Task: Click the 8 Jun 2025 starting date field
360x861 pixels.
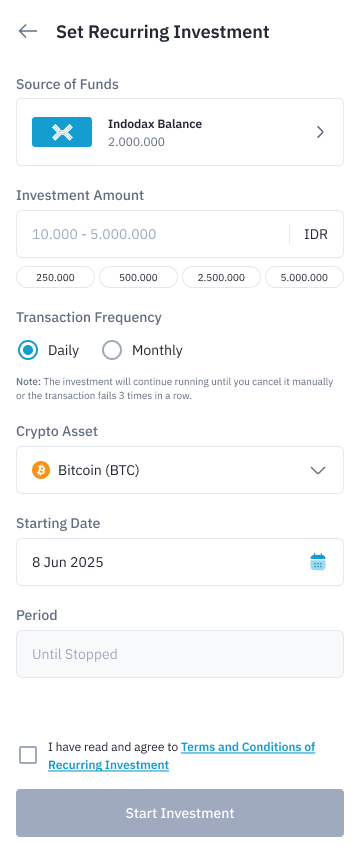Action: pos(180,562)
